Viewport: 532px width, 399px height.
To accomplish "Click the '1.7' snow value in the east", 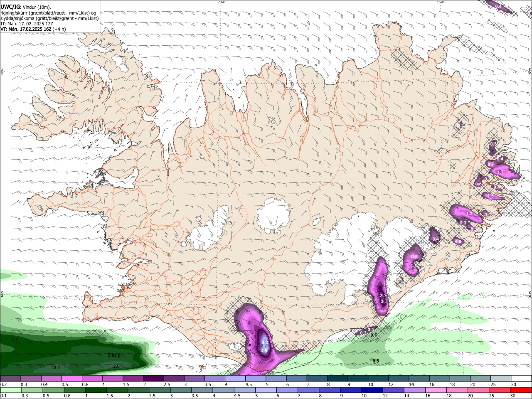I will point(501,172).
